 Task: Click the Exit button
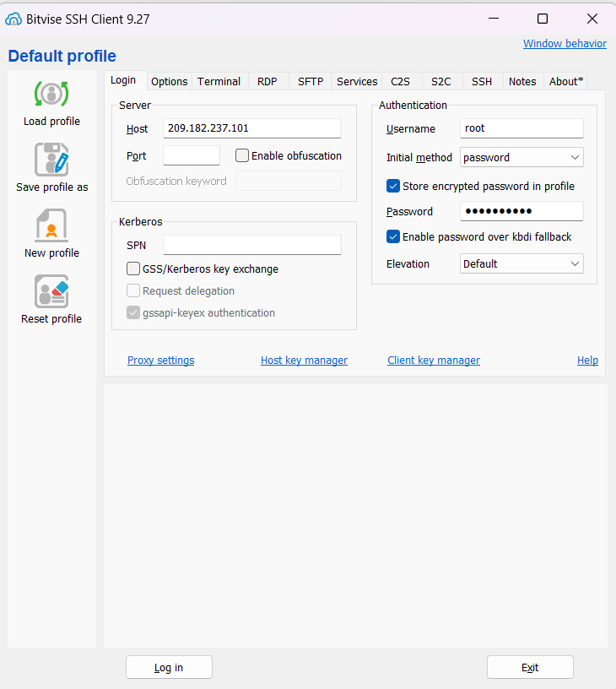pyautogui.click(x=530, y=667)
